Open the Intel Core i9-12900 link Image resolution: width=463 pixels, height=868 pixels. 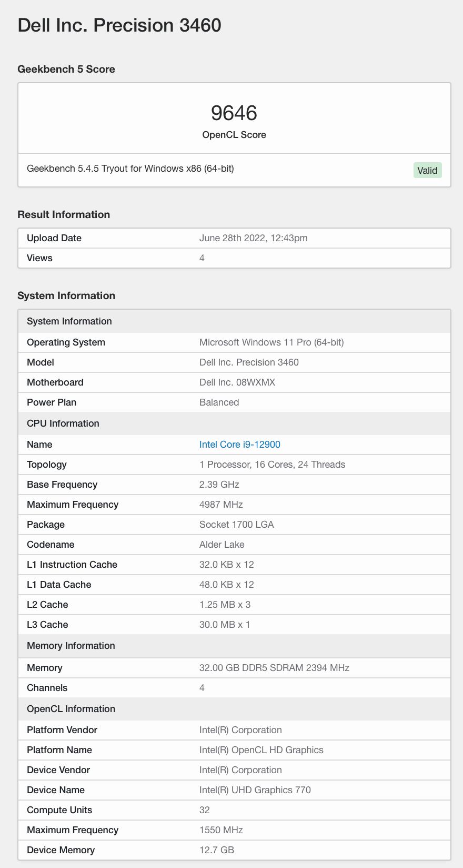pos(239,445)
